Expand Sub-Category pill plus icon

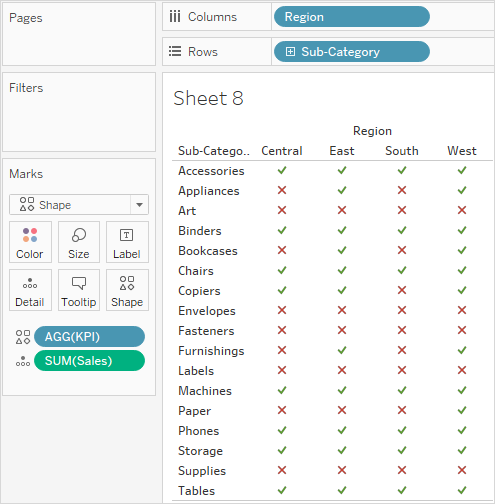tap(290, 52)
